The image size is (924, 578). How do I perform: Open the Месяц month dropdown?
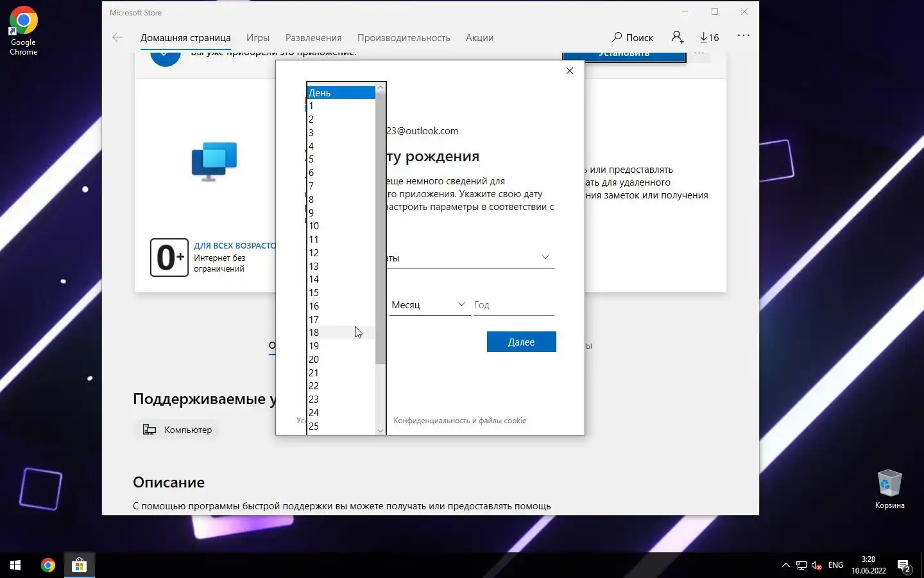tap(429, 305)
